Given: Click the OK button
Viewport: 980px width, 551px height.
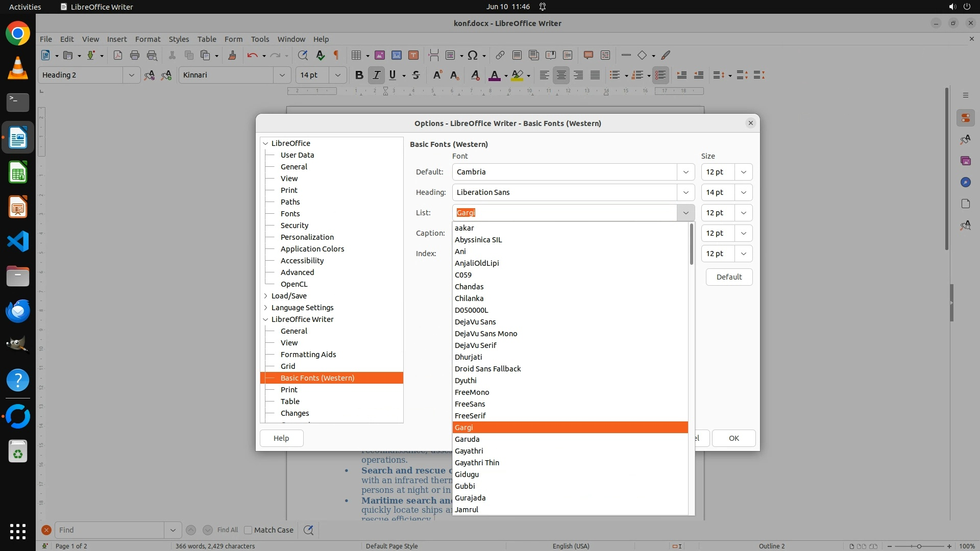Looking at the screenshot, I should pyautogui.click(x=733, y=438).
